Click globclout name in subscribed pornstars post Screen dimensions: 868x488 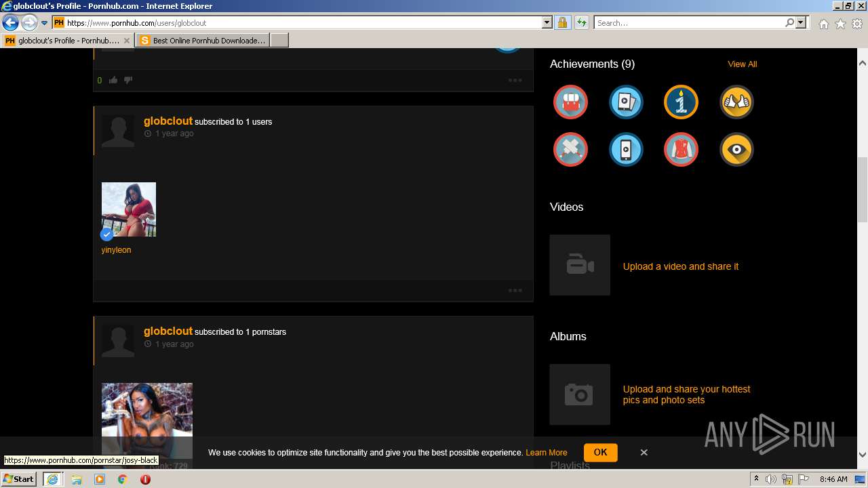coord(168,331)
